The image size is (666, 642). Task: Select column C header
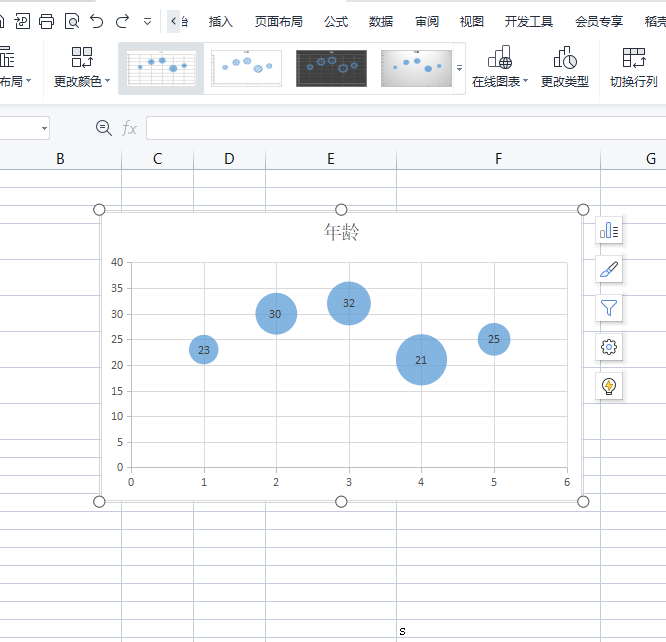(x=158, y=159)
